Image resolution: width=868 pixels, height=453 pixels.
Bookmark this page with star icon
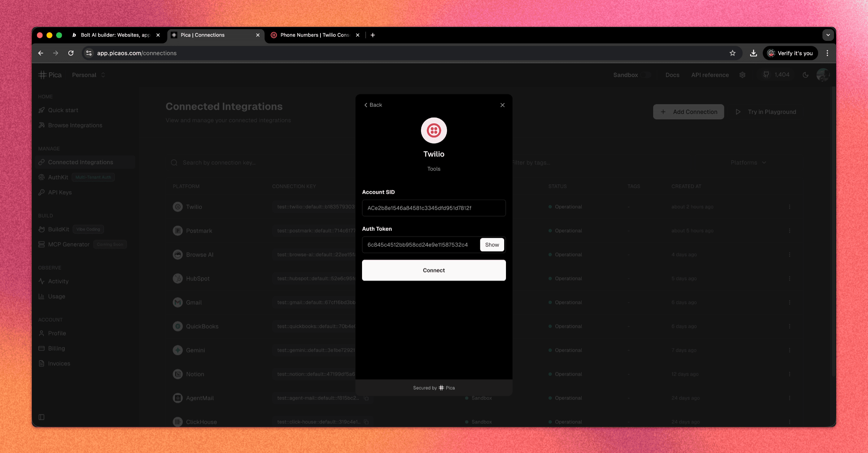click(732, 53)
